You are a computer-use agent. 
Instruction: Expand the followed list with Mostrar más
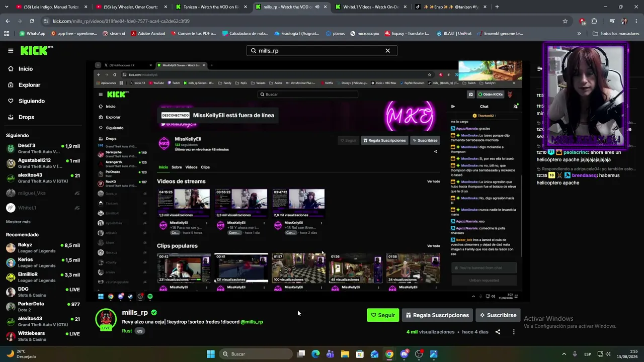(x=18, y=222)
